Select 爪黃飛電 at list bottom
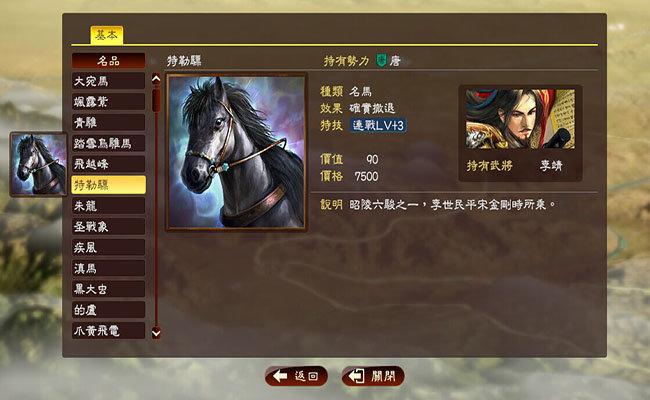Screen dimensions: 650x400 point(108,331)
